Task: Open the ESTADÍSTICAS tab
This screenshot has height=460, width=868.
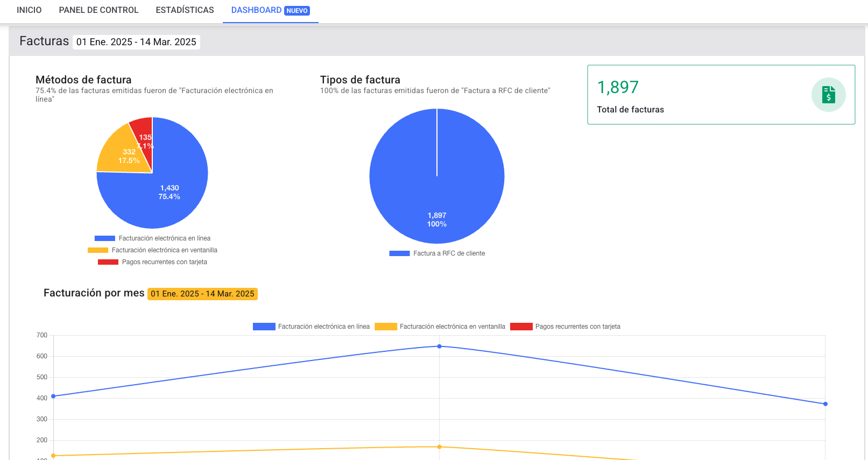Action: 185,10
